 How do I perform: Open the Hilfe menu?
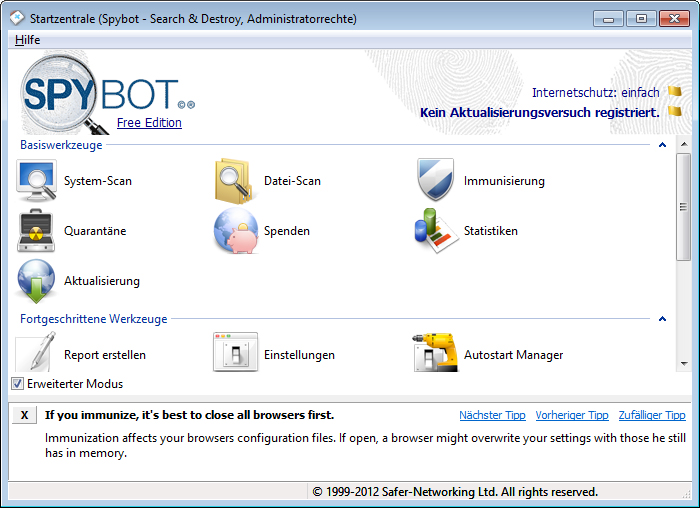(x=28, y=40)
